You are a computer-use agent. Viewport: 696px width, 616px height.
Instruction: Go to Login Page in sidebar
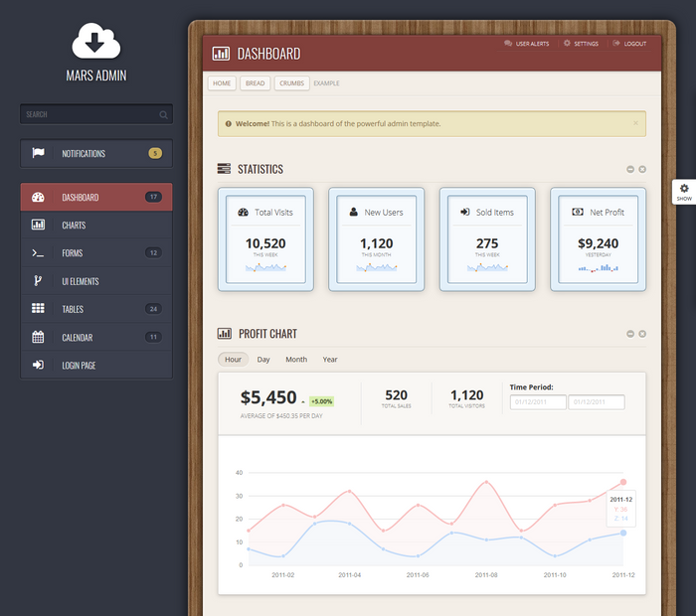(x=96, y=365)
